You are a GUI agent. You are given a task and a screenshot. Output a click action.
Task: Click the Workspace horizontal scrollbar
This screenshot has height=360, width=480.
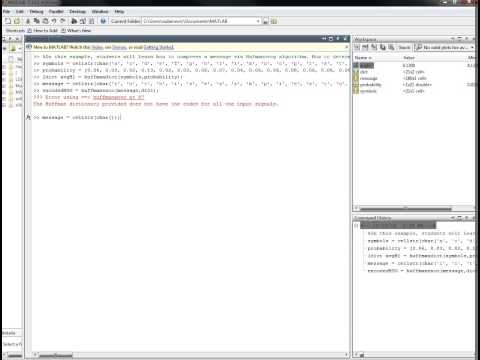point(406,208)
